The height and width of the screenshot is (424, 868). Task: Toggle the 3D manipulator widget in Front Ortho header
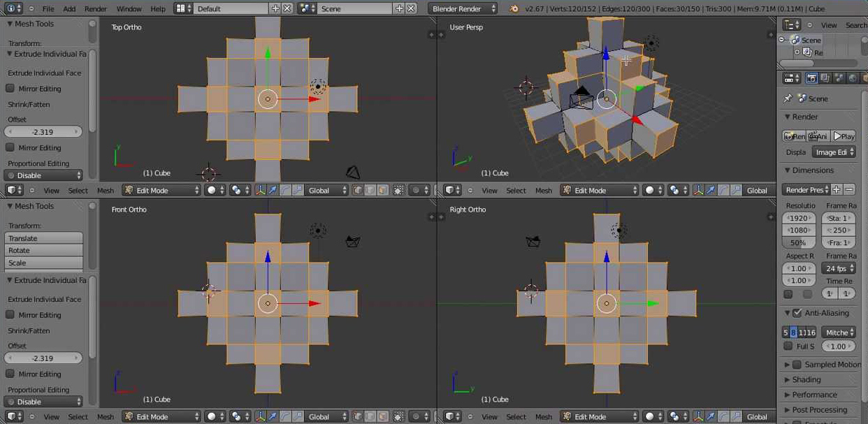[260, 416]
